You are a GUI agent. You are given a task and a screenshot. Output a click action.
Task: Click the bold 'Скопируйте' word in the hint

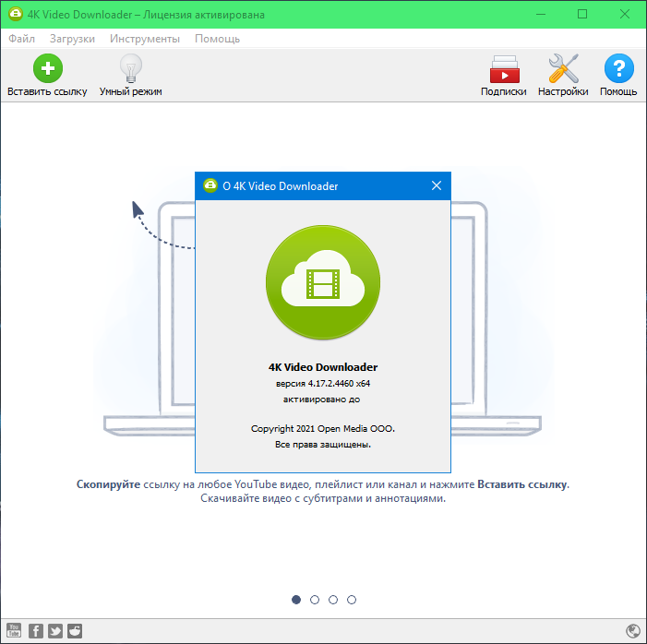pyautogui.click(x=108, y=484)
